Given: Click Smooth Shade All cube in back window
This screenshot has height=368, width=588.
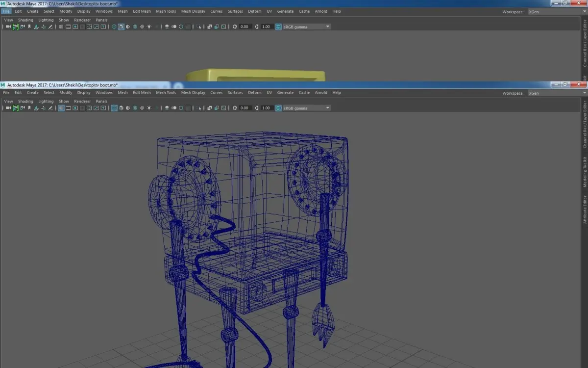Looking at the screenshot, I should click(121, 26).
